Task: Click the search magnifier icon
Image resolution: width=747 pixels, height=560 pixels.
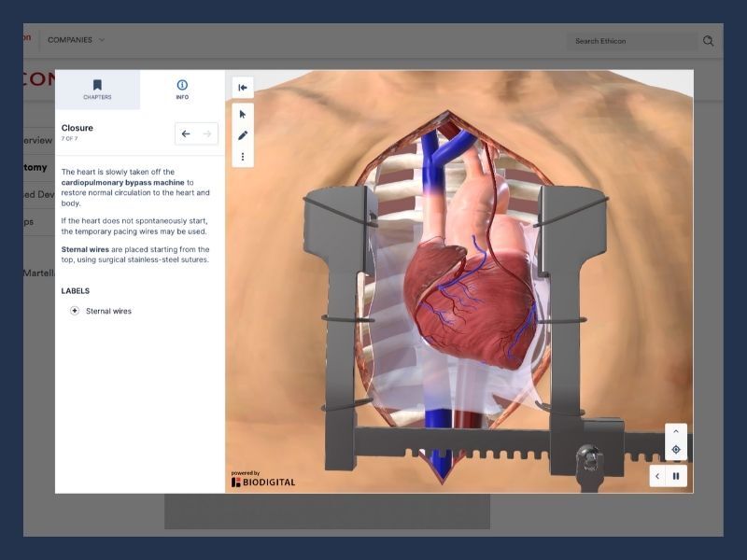Action: [709, 41]
